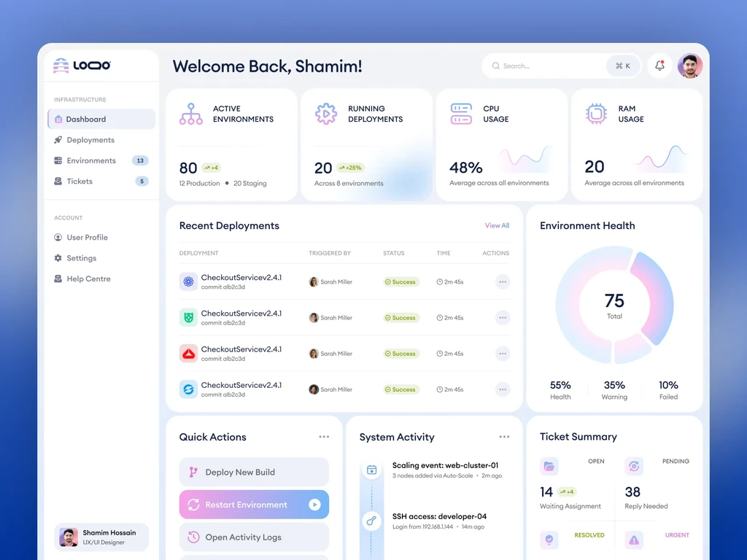Click the +4 trend badge in Active Environments
The image size is (747, 560).
(x=211, y=168)
